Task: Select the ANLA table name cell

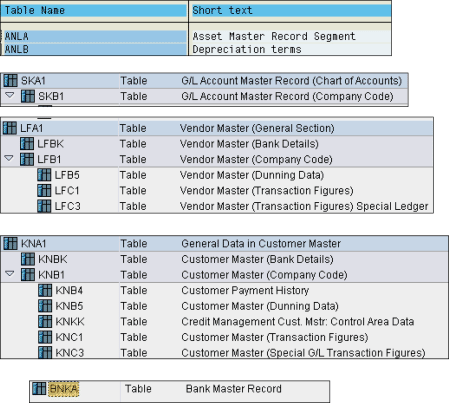Action: pos(94,36)
